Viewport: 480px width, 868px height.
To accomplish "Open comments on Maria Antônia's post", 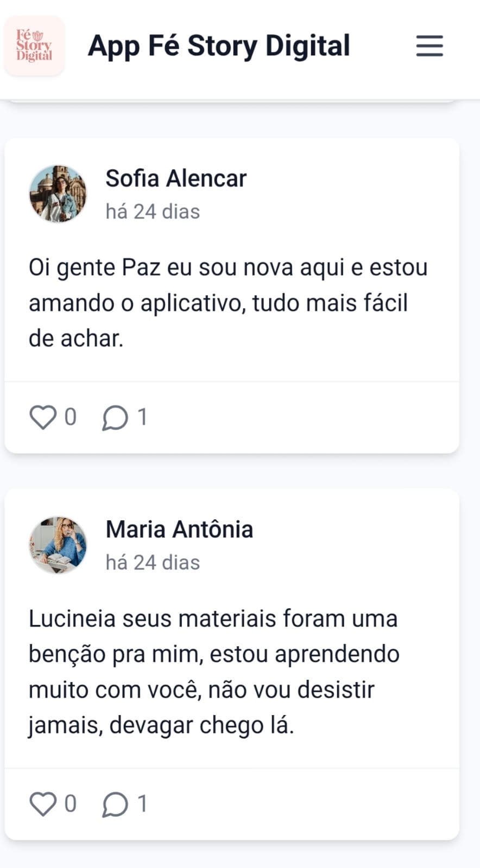I will point(115,804).
